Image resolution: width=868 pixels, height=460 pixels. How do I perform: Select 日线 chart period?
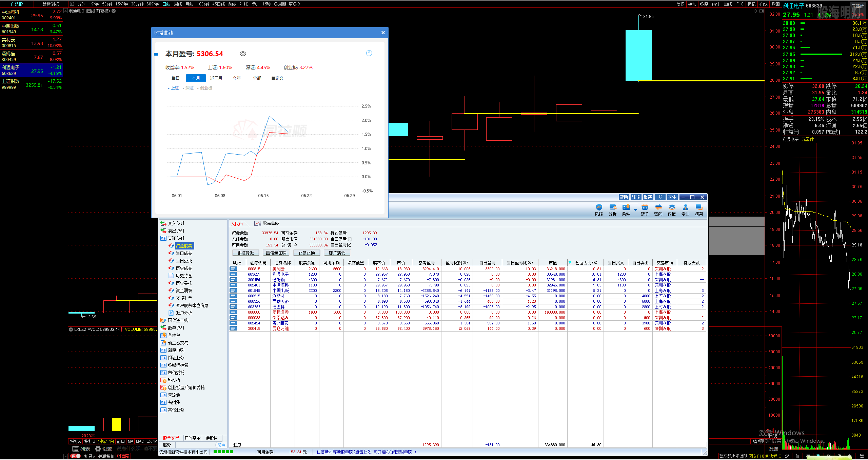pyautogui.click(x=166, y=4)
